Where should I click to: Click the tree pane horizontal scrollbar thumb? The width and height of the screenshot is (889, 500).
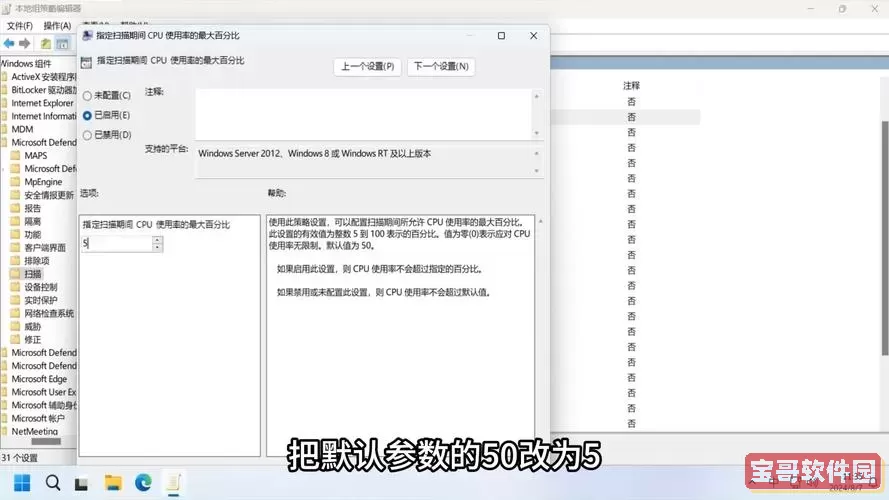[46, 442]
